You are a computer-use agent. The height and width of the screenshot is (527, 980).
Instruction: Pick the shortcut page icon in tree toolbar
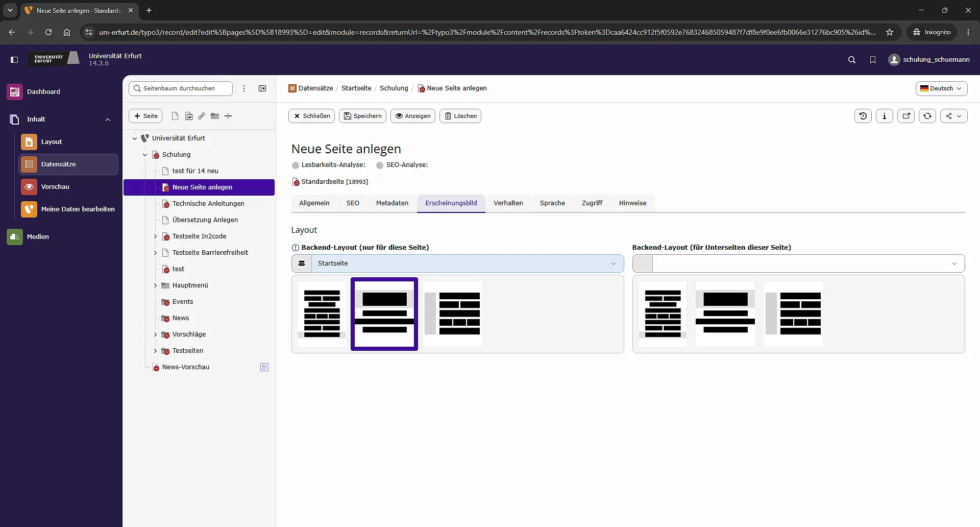coord(189,116)
